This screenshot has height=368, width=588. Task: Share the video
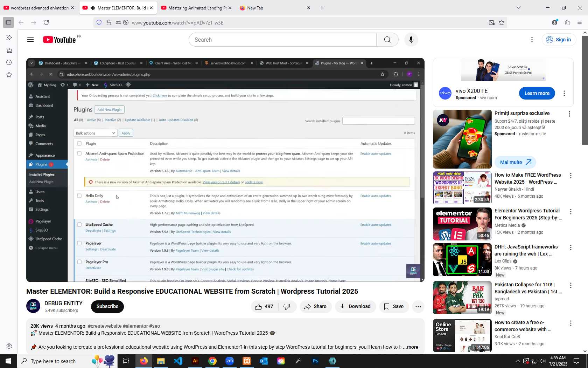coord(315,306)
